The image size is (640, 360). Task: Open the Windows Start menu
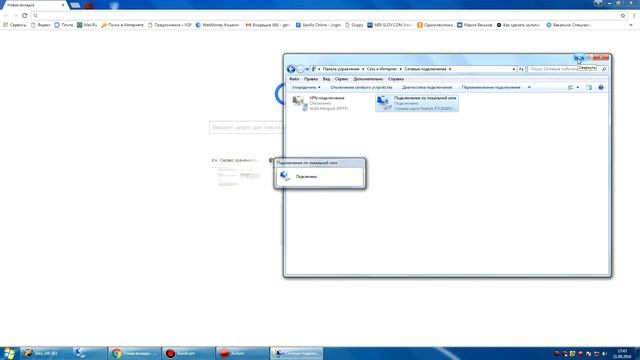[9, 353]
